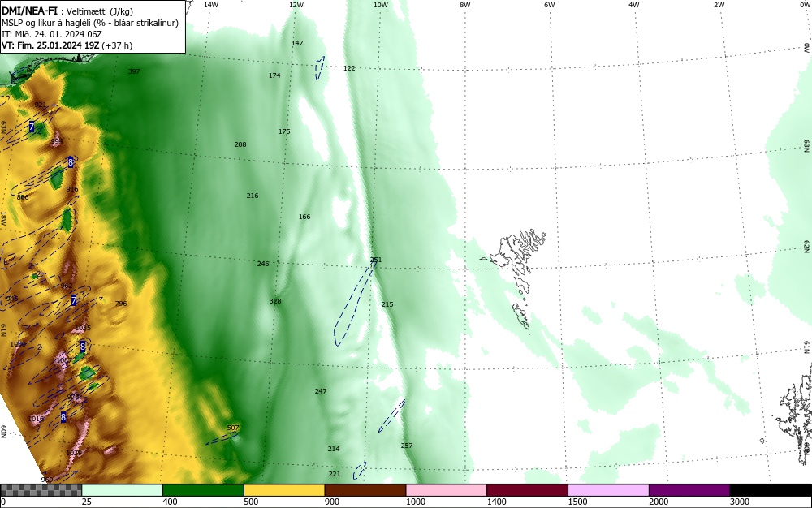Click the map value 796
Image resolution: width=812 pixels, height=508 pixels.
[x=121, y=304]
